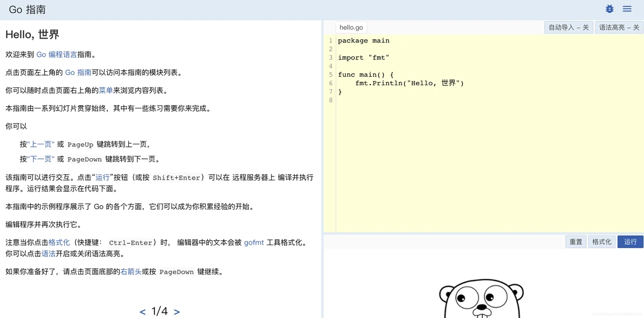Click the Shift+Enter shortcut text
The width and height of the screenshot is (644, 318).
click(x=177, y=178)
